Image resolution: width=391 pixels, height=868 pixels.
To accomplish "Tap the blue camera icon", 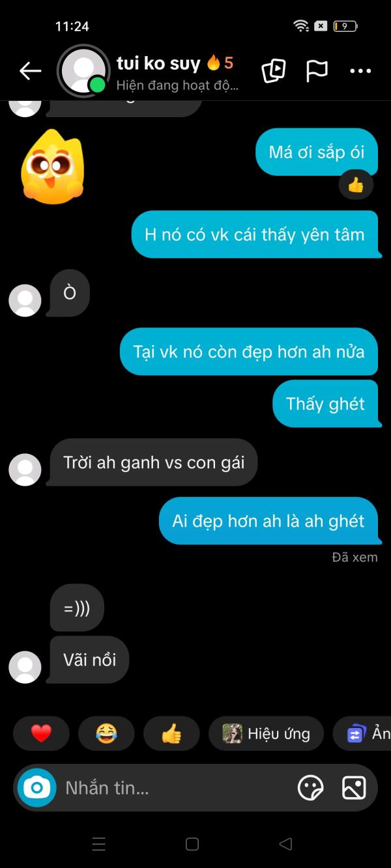I will click(x=37, y=788).
